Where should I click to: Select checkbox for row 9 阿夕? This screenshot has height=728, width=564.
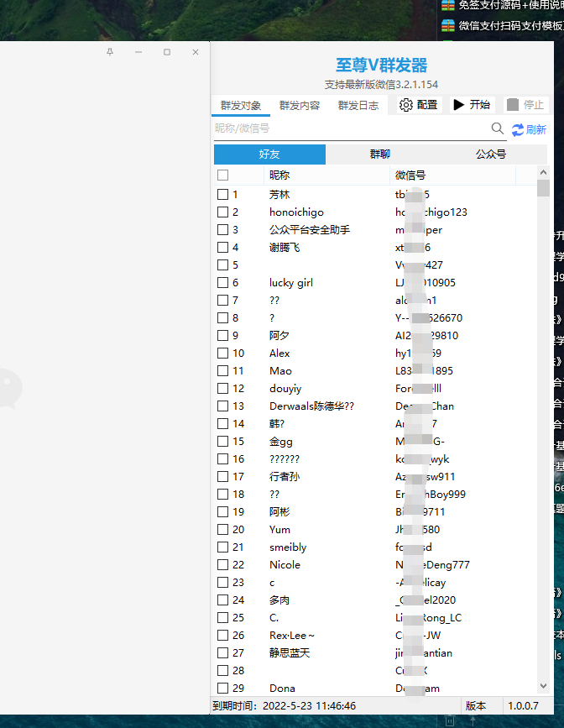tap(222, 336)
